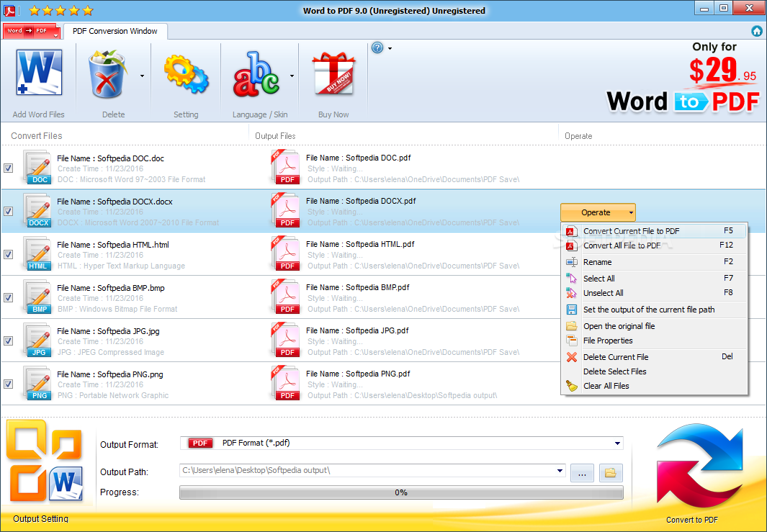The height and width of the screenshot is (532, 767).
Task: Choose Delete Select Files
Action: coord(655,371)
